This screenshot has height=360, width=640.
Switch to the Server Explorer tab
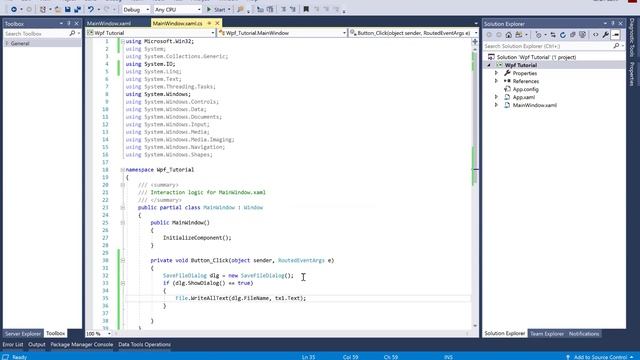22,333
